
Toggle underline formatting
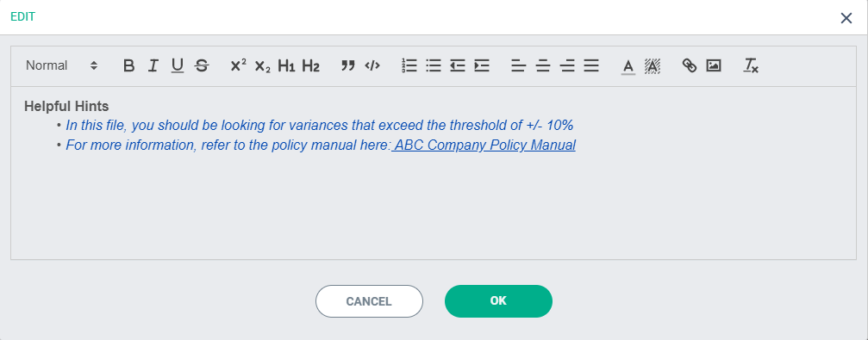point(178,65)
